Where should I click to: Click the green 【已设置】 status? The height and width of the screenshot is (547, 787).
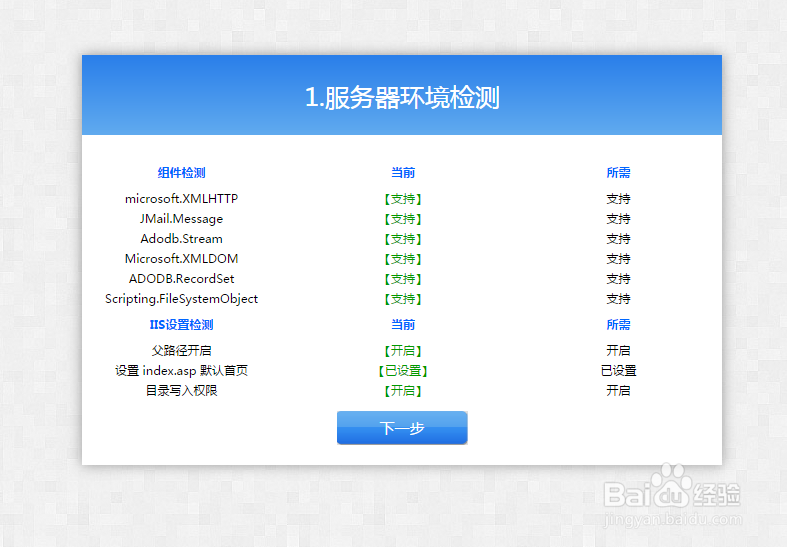click(402, 371)
